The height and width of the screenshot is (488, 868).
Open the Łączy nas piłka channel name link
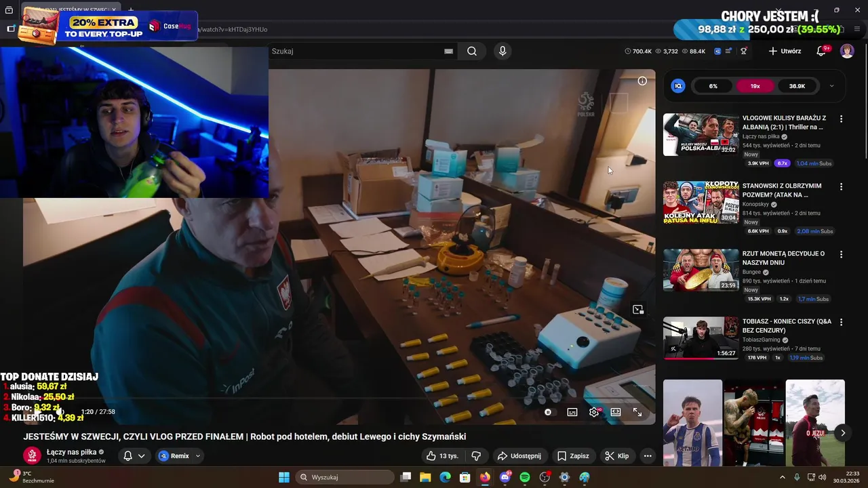71,452
